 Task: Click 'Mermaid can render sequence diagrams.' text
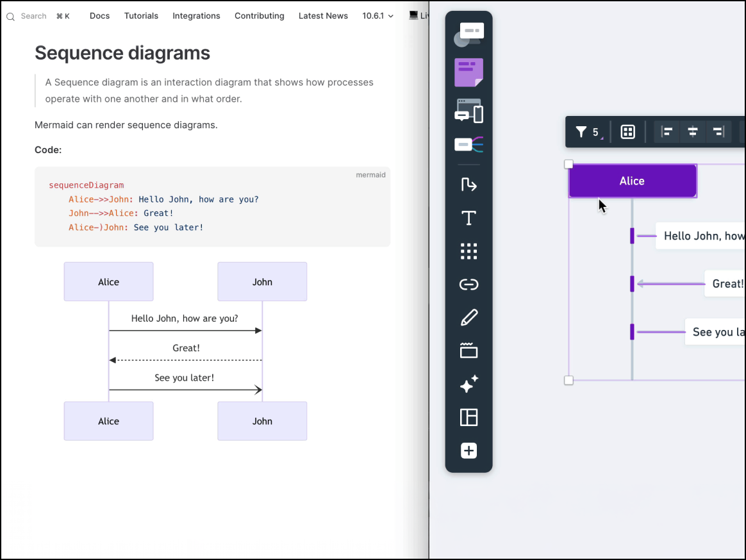tap(126, 125)
